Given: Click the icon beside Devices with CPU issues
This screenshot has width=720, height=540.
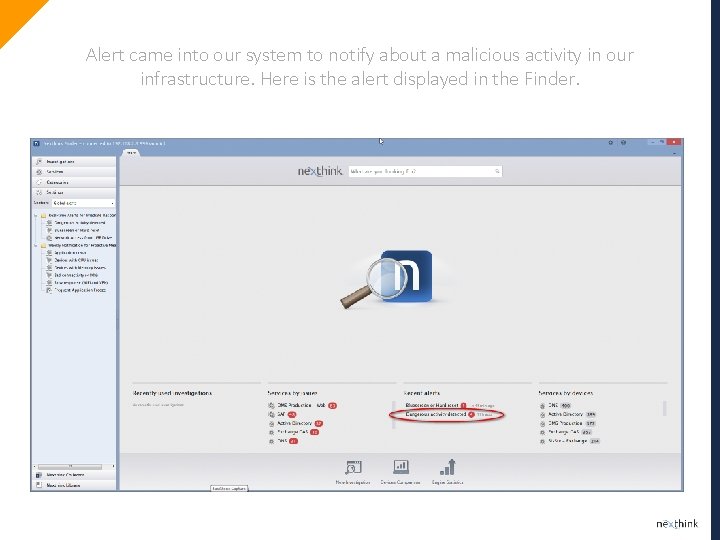Looking at the screenshot, I should 49,260.
